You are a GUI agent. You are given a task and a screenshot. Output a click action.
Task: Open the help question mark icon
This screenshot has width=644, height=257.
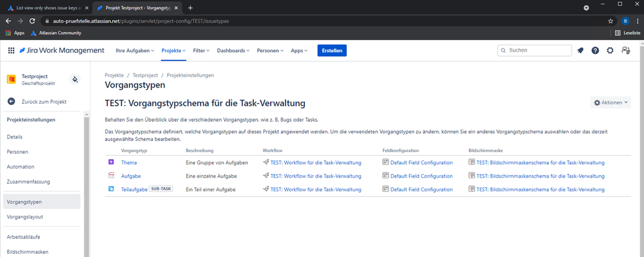[595, 50]
